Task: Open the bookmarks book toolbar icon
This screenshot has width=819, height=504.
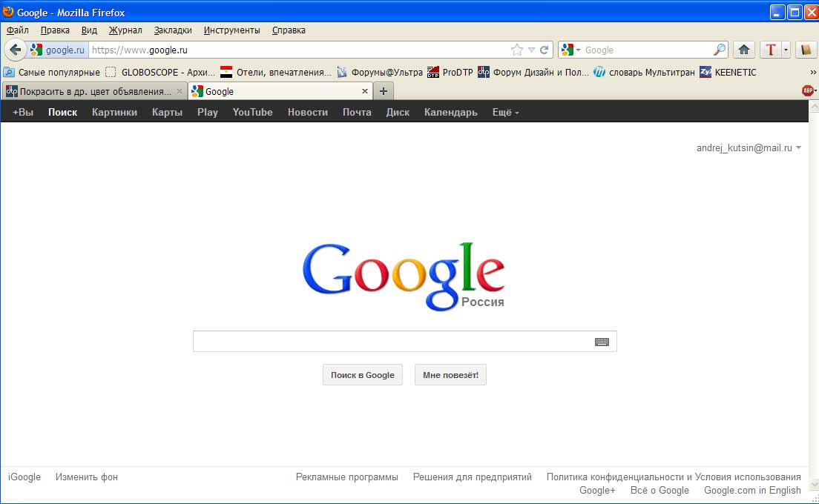Action: (806, 50)
